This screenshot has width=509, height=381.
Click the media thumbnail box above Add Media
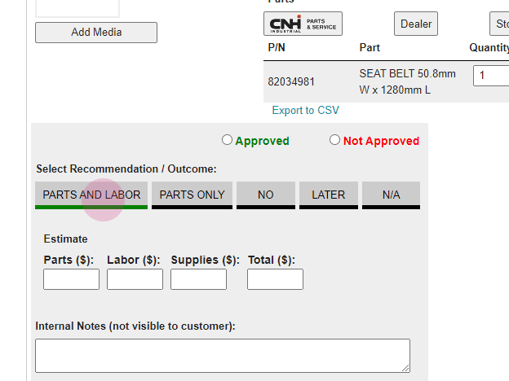[x=77, y=8]
